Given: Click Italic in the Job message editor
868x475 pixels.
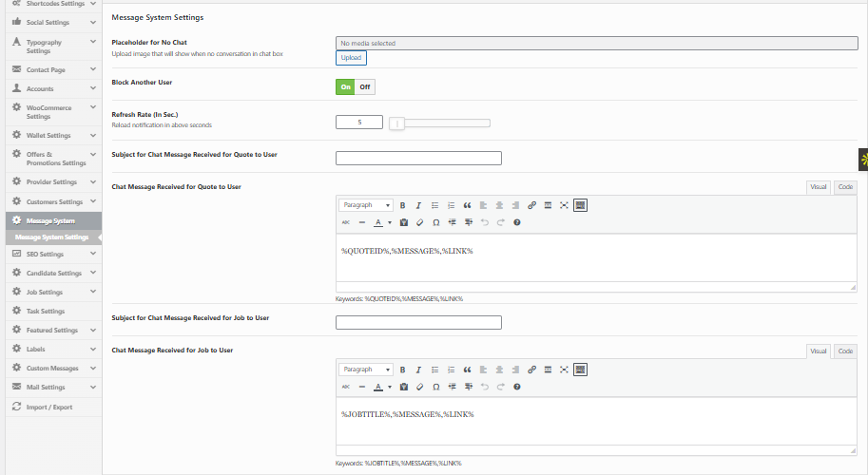Looking at the screenshot, I should coord(418,370).
